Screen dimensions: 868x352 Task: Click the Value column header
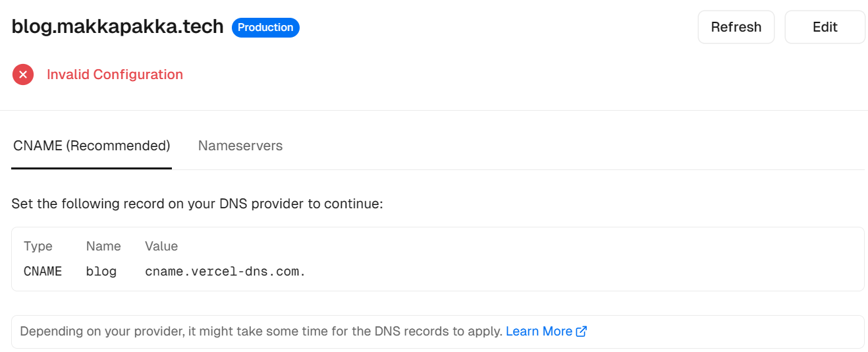point(161,246)
